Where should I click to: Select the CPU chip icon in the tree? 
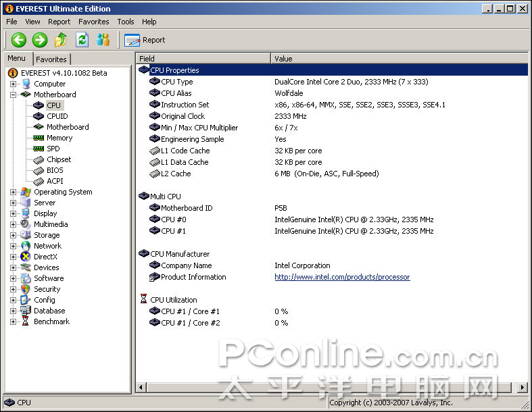(x=39, y=105)
